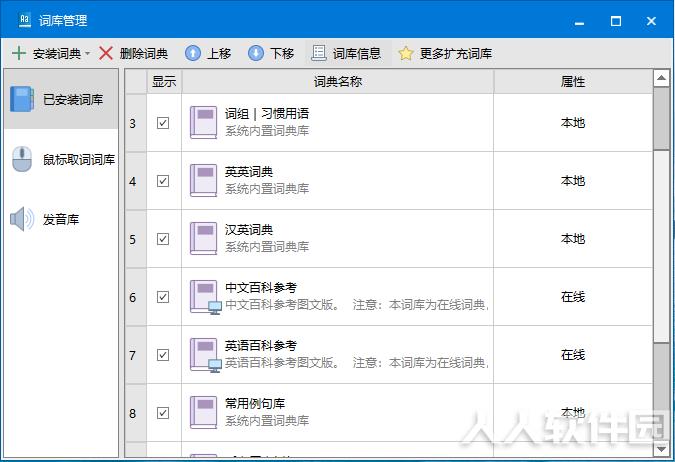
Task: Click the 属性 column header
Action: pyautogui.click(x=573, y=81)
